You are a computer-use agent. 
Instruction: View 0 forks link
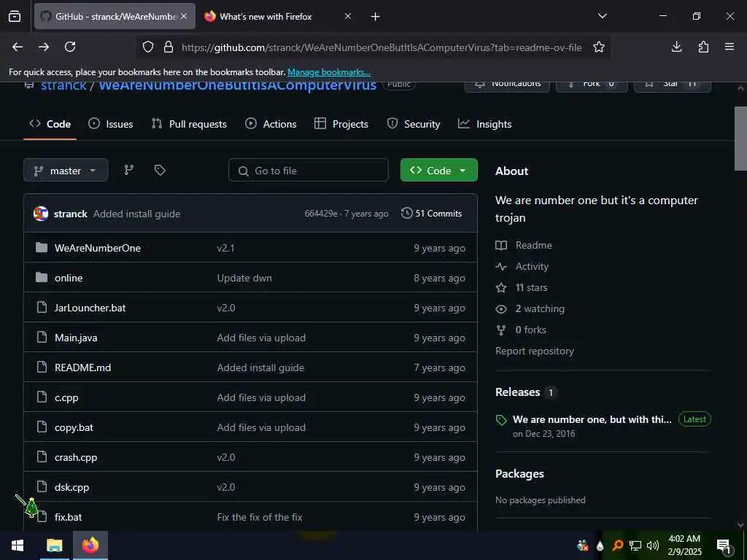(x=521, y=330)
